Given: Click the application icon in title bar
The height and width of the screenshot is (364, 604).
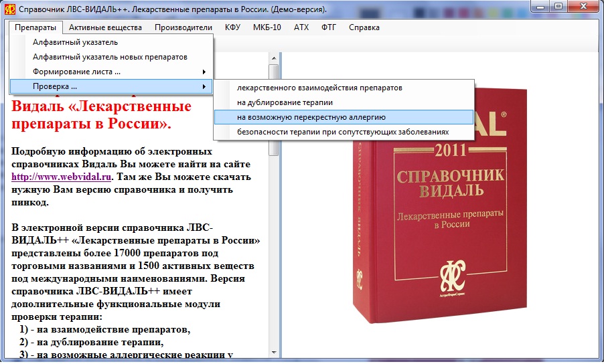Looking at the screenshot, I should tap(9, 9).
